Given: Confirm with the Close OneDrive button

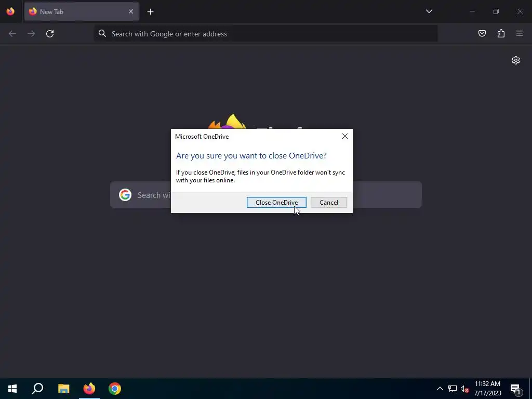Looking at the screenshot, I should [x=276, y=203].
